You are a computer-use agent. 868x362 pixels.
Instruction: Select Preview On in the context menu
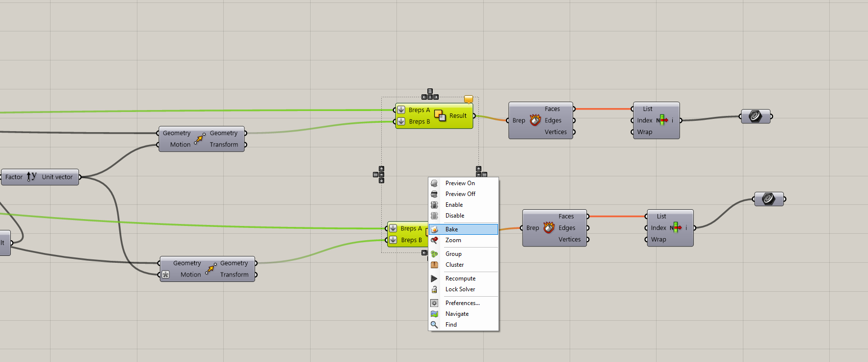tap(463, 183)
